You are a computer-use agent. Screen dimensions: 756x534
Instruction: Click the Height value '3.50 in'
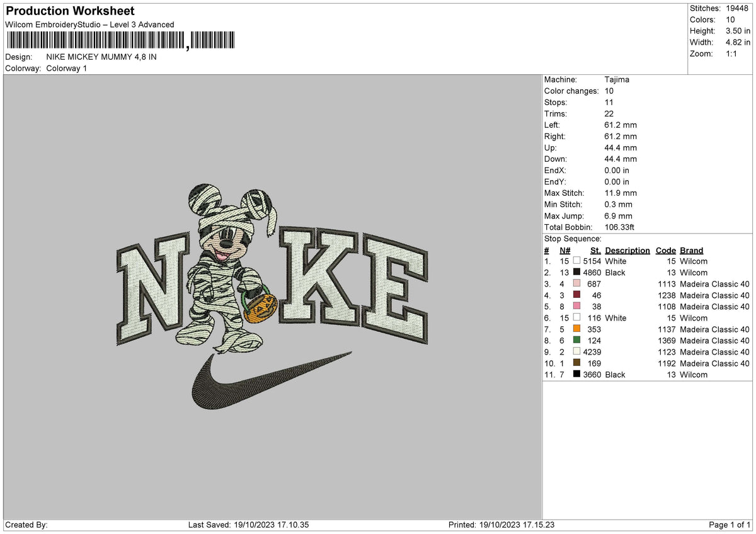click(739, 31)
